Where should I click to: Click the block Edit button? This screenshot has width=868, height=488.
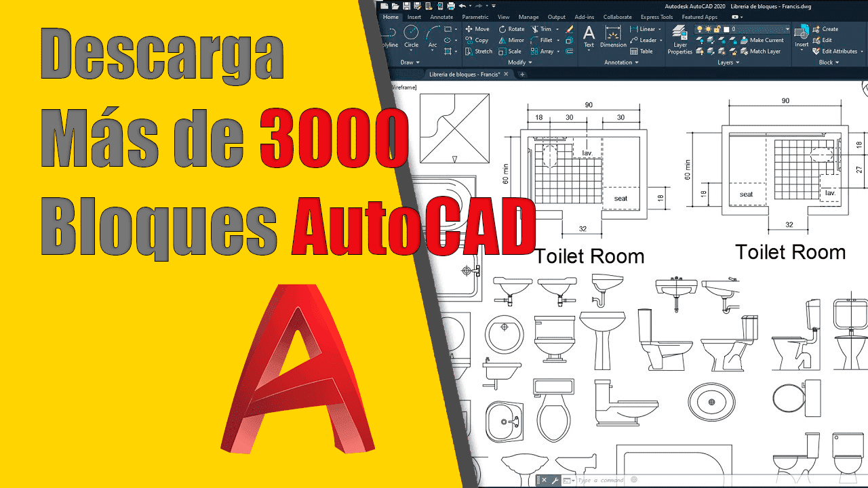click(x=822, y=40)
